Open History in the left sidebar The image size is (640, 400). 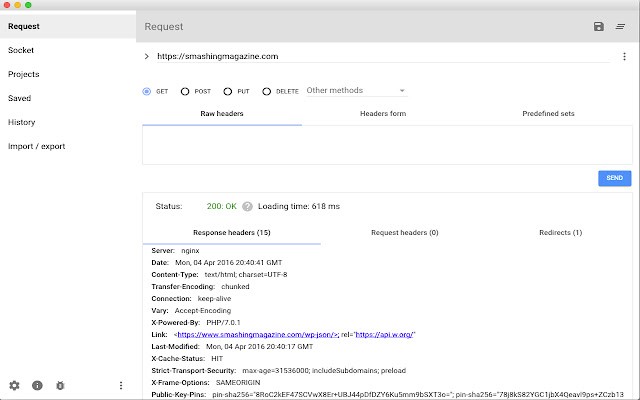[22, 122]
